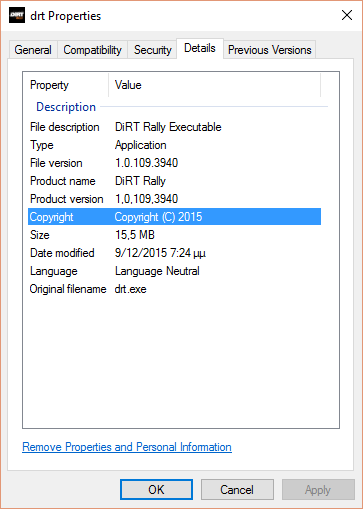Open the Previous Versions tab

click(x=269, y=50)
